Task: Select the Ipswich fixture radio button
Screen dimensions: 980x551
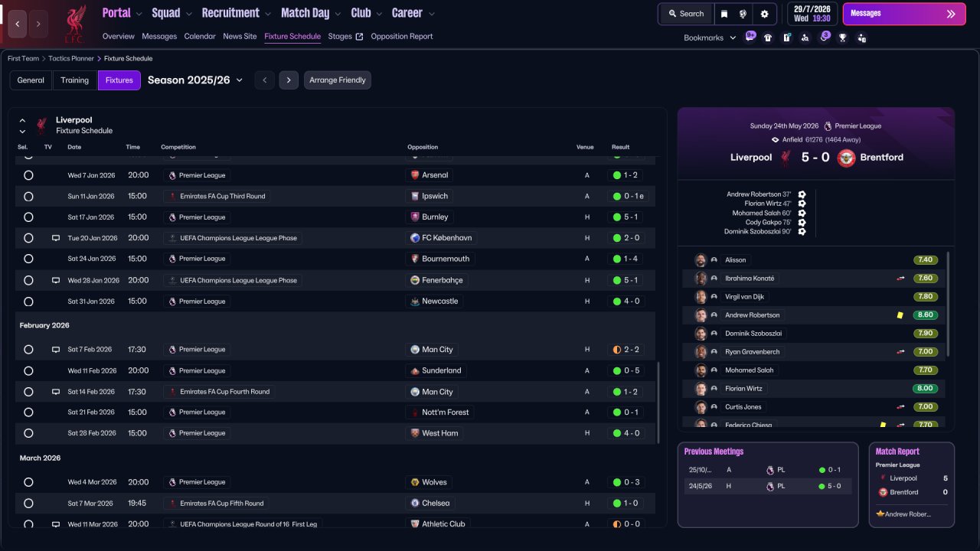Action: [28, 196]
